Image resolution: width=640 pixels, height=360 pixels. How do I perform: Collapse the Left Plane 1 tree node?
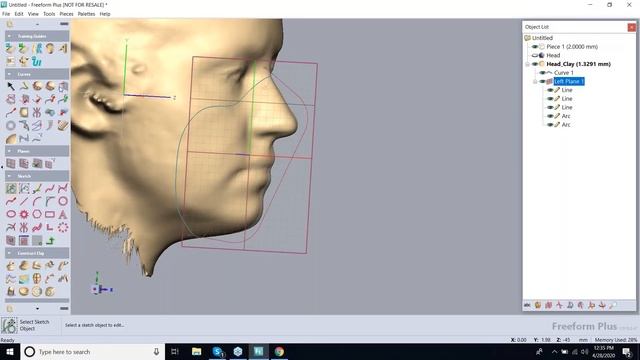535,81
